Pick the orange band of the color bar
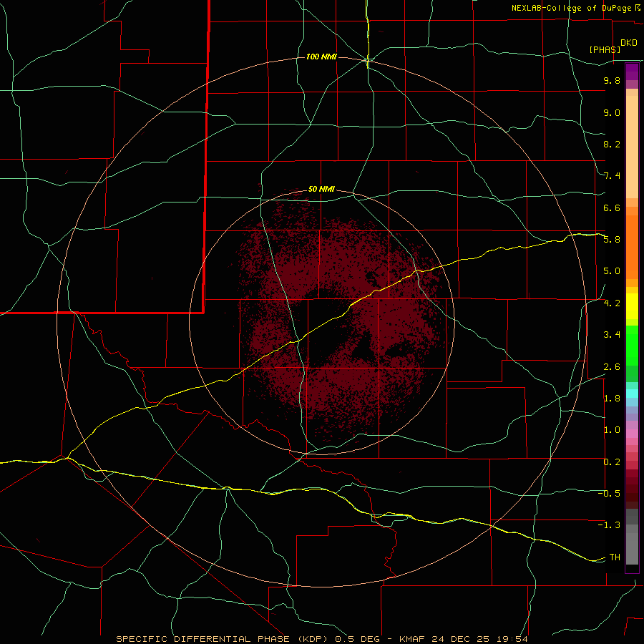The height and width of the screenshot is (644, 644). tap(632, 247)
